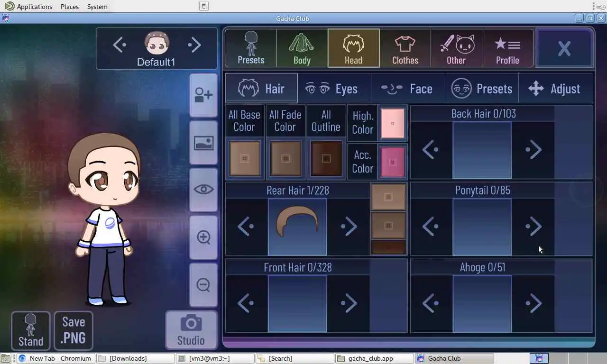
Task: Select next Ahoge style
Action: 533,303
